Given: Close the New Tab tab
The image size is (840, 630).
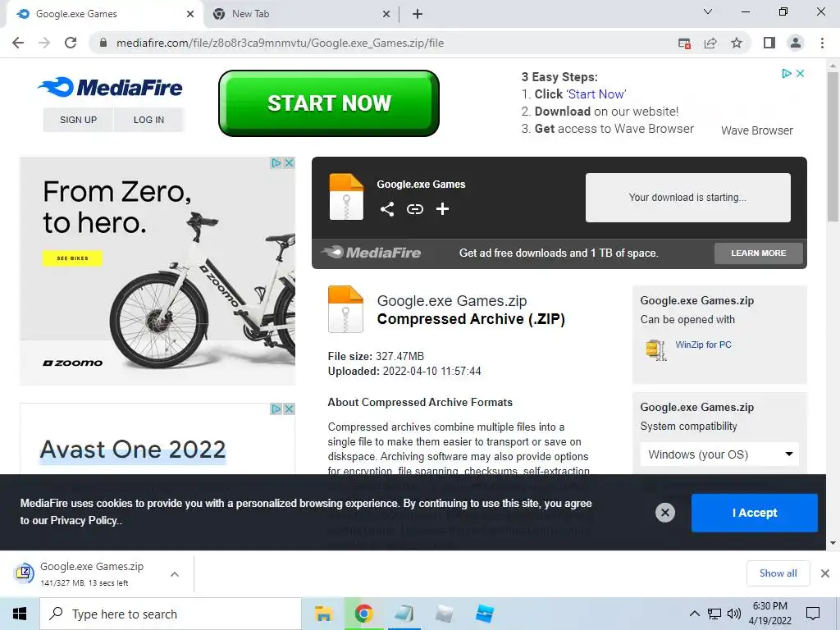Looking at the screenshot, I should click(x=386, y=14).
